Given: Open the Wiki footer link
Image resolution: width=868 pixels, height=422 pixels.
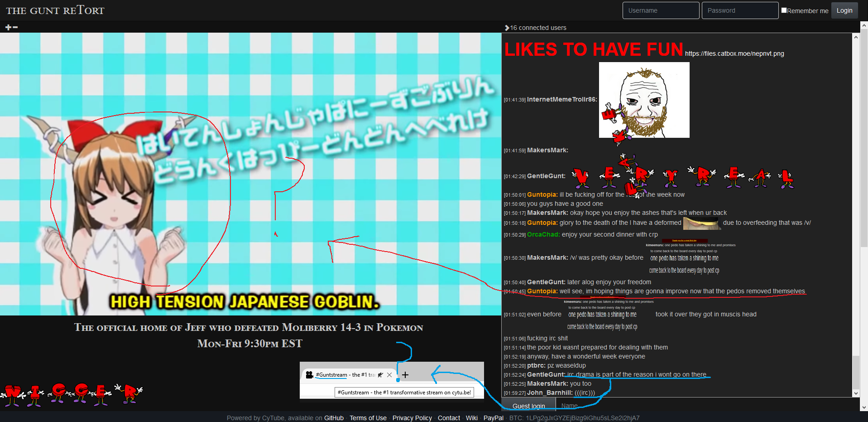Looking at the screenshot, I should [x=472, y=418].
